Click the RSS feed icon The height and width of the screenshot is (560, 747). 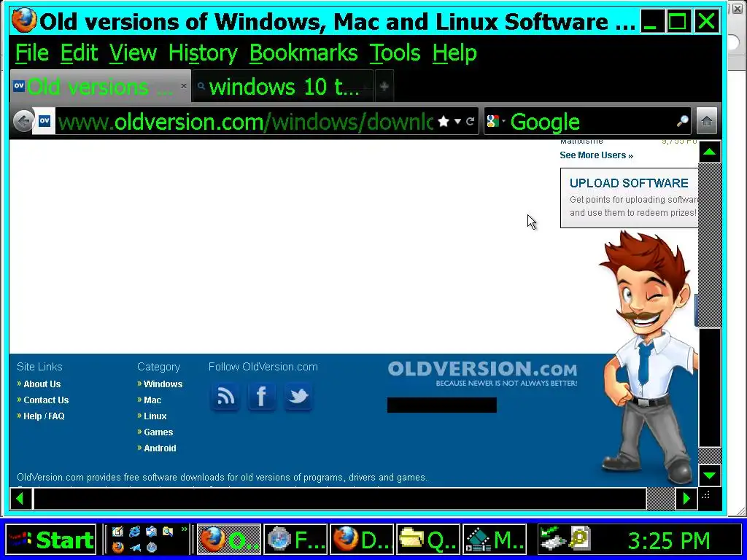tap(225, 396)
